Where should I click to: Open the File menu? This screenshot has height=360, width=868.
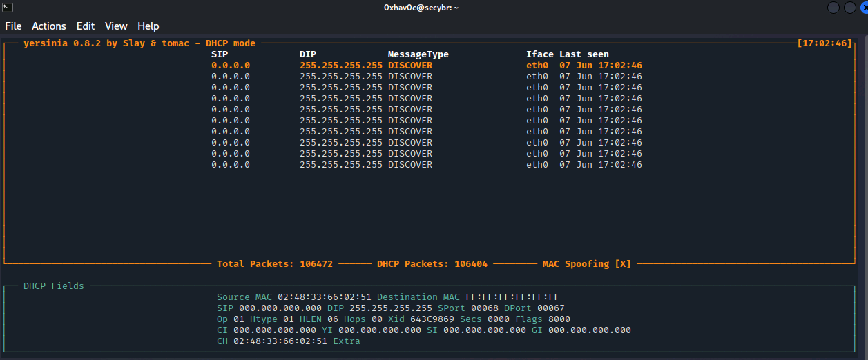(13, 26)
